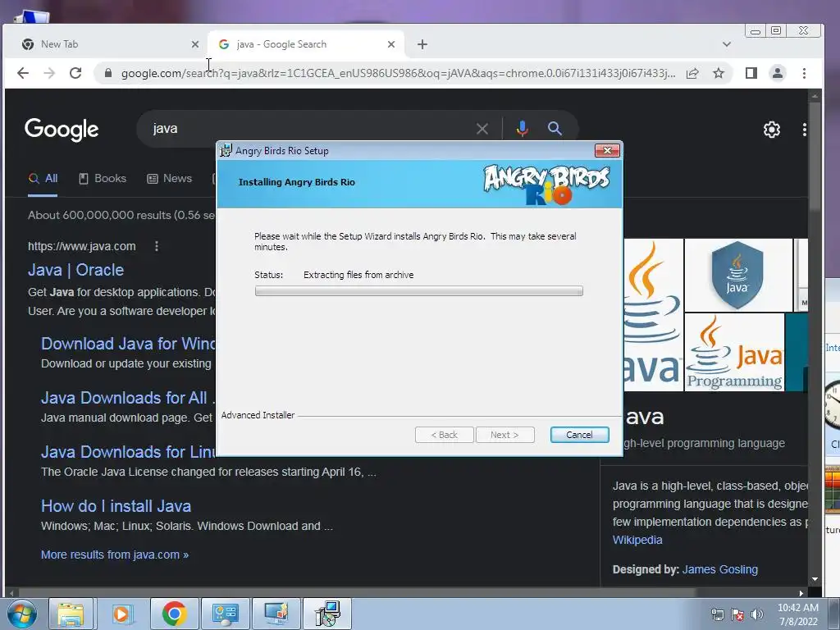840x630 pixels.
Task: Click the monitor taskbar icon next to installer
Action: point(276,614)
